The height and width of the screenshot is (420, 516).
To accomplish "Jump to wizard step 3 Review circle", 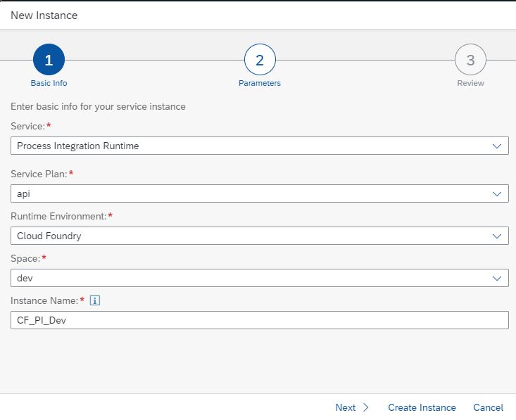I will pos(470,60).
